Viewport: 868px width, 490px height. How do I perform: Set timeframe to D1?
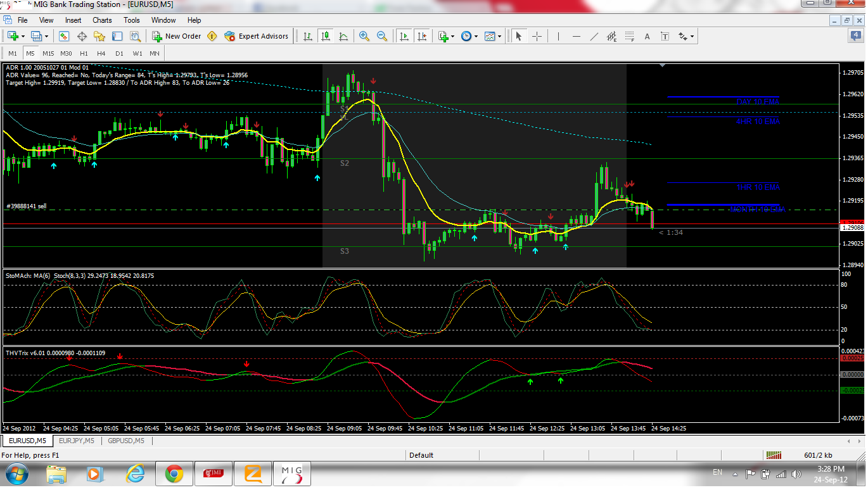[x=119, y=53]
